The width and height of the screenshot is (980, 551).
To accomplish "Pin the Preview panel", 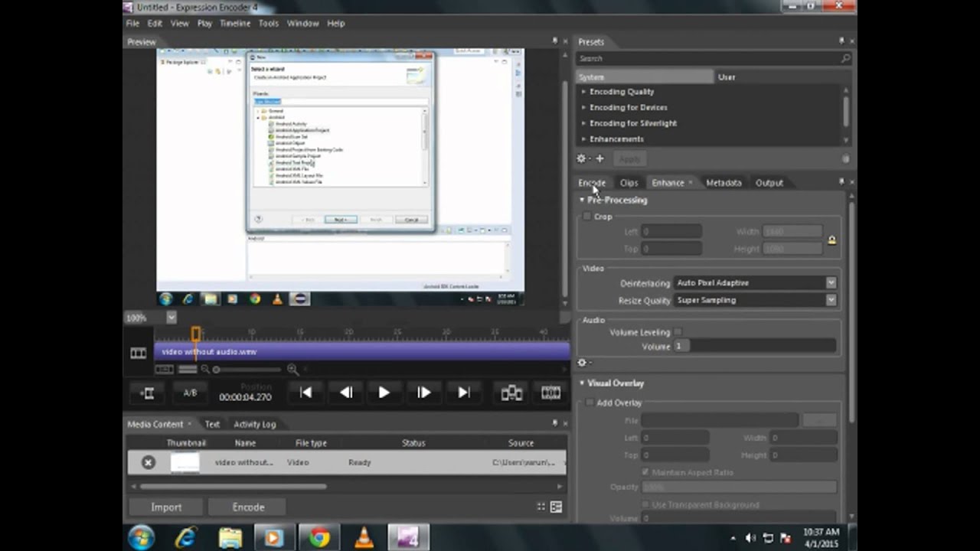I will tap(555, 41).
